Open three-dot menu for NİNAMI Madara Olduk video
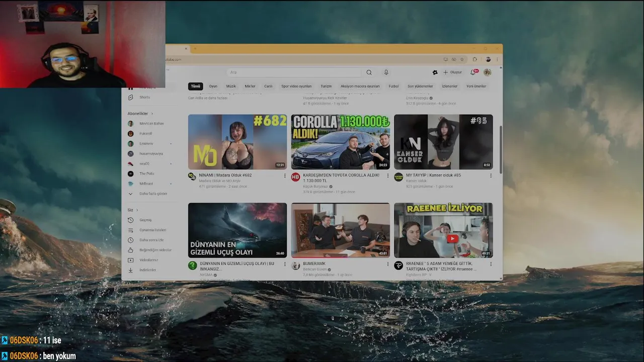 (285, 175)
